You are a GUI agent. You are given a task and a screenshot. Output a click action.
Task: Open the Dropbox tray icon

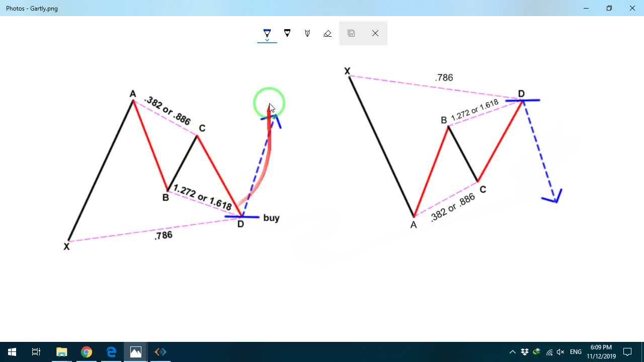(525, 352)
